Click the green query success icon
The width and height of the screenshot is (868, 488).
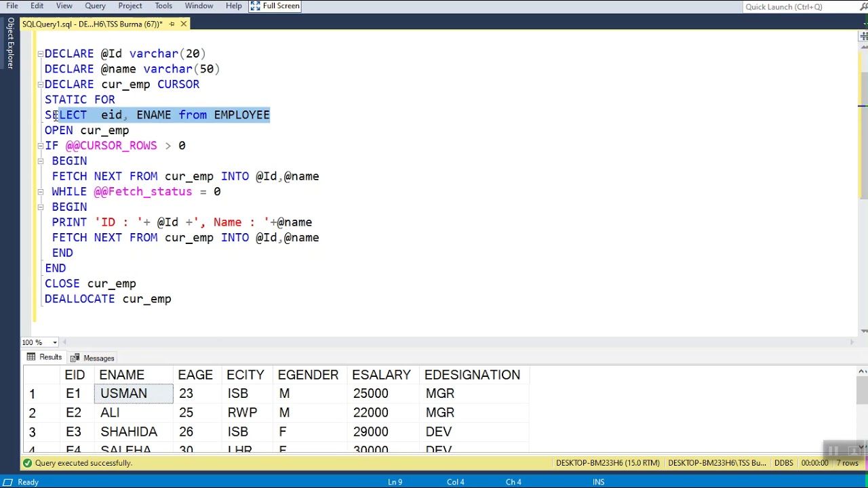[x=27, y=463]
